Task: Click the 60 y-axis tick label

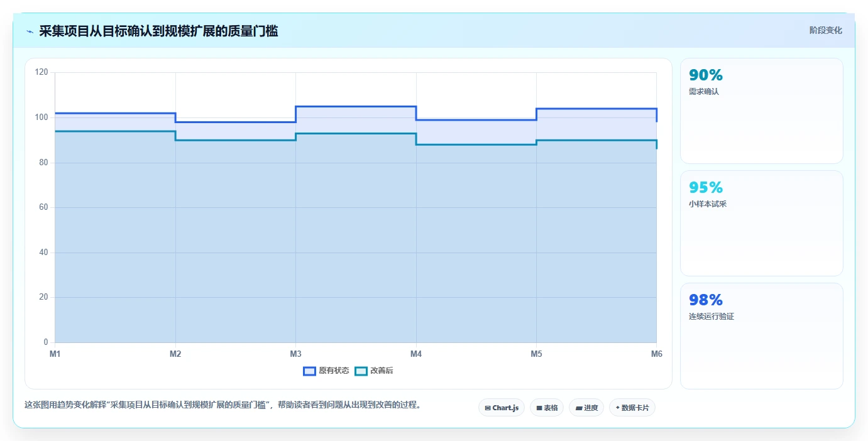Action: pyautogui.click(x=43, y=207)
